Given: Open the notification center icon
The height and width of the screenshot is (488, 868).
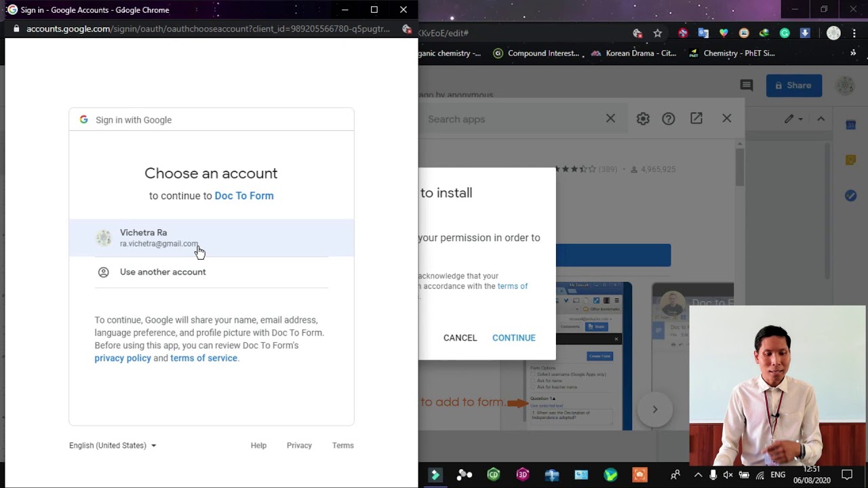Looking at the screenshot, I should coord(847,475).
